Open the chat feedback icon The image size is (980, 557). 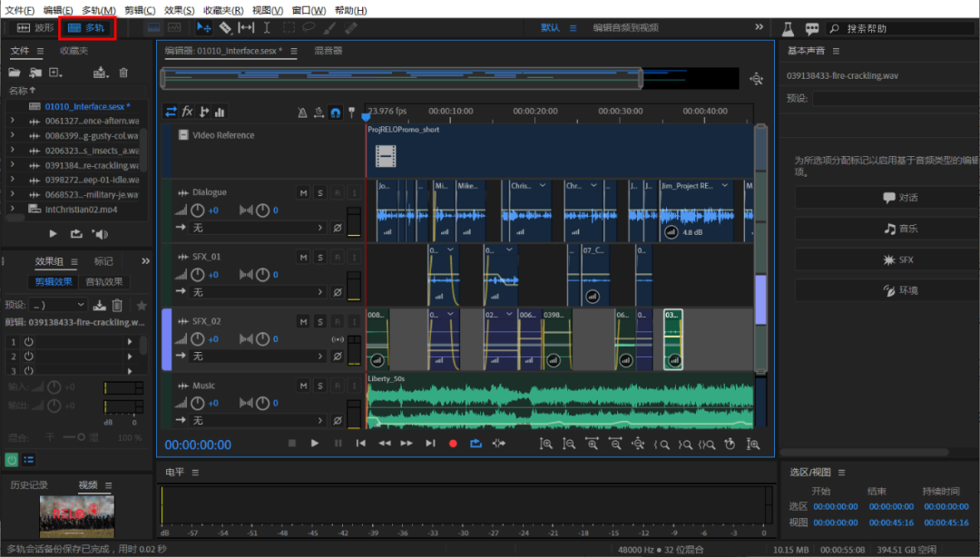tap(812, 28)
